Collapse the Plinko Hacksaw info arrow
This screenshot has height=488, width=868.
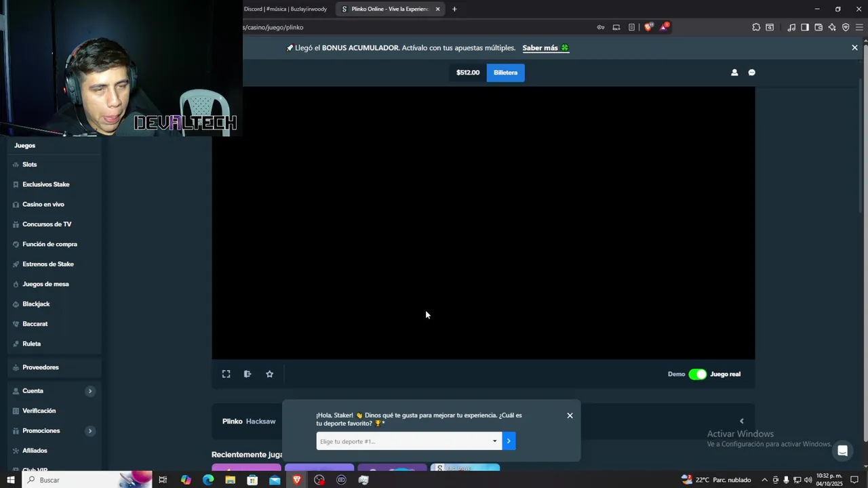741,421
